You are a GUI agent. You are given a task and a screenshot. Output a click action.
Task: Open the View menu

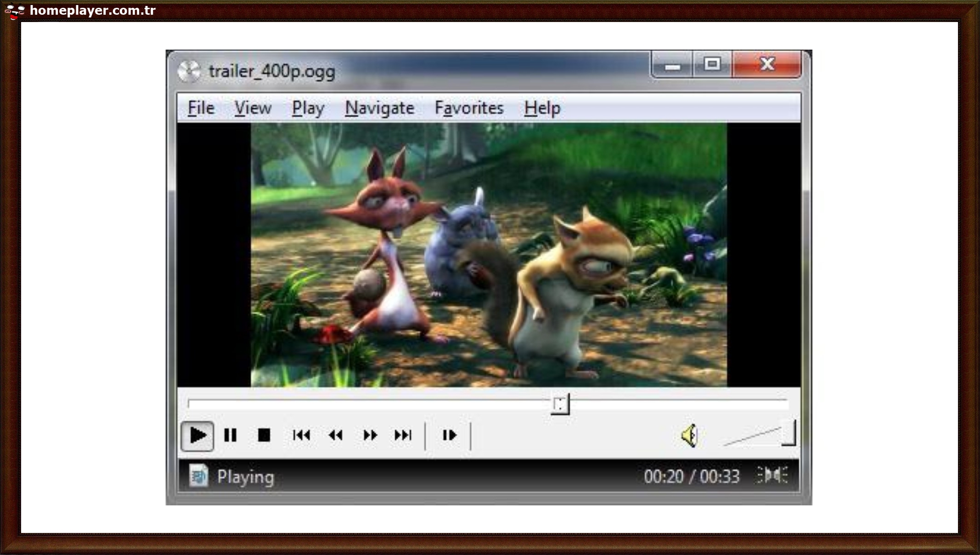253,108
